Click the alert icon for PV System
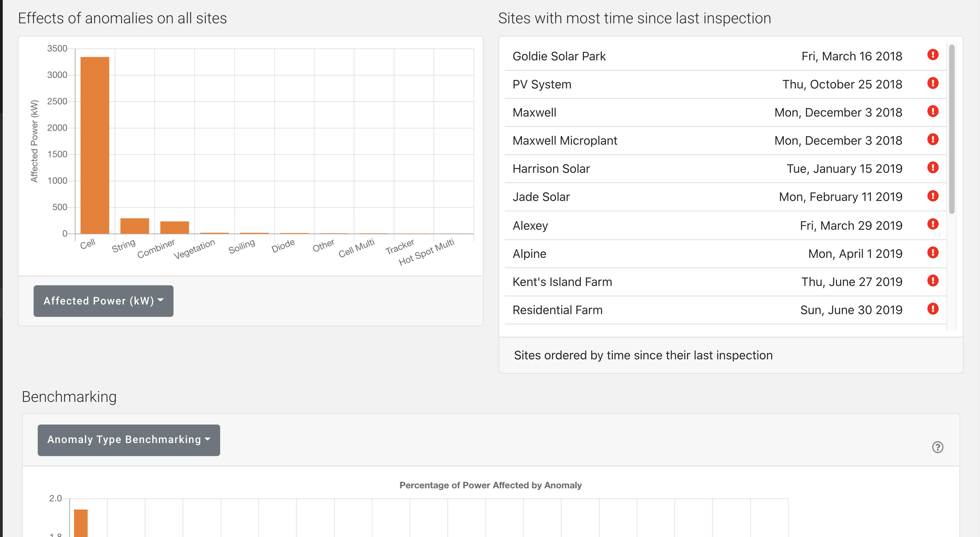Viewport: 980px width, 537px height. click(932, 83)
